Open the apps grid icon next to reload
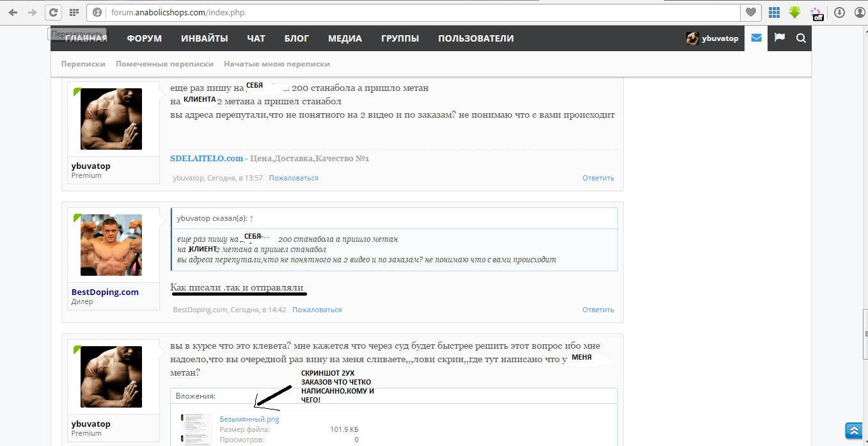The image size is (868, 446). pos(74,12)
